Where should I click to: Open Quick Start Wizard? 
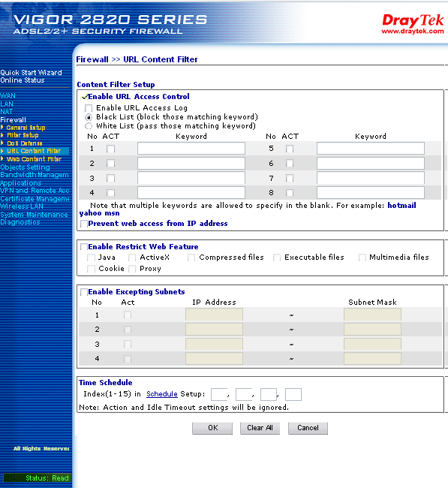coord(31,73)
